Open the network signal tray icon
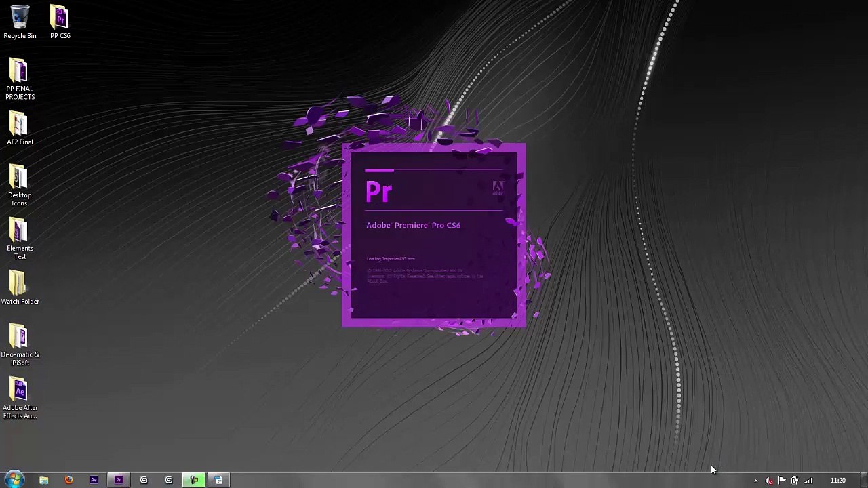 coord(808,481)
